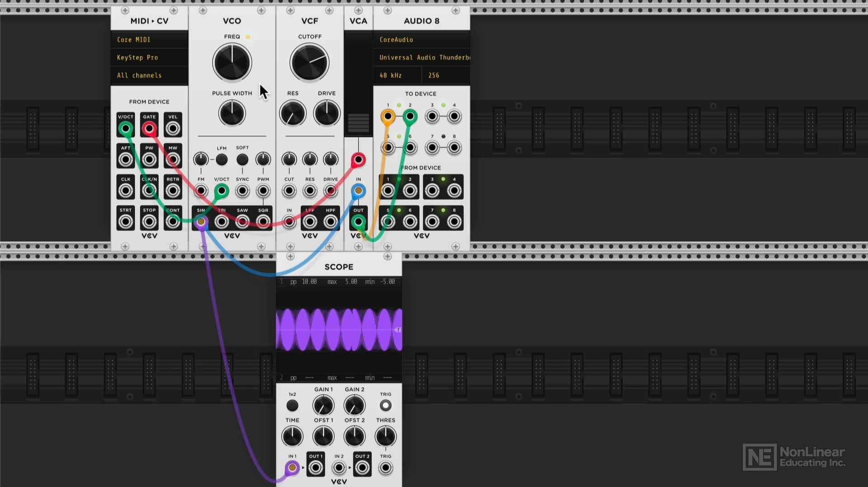868x487 pixels.
Task: Open the Universal Audio device dropdown
Action: [422, 57]
